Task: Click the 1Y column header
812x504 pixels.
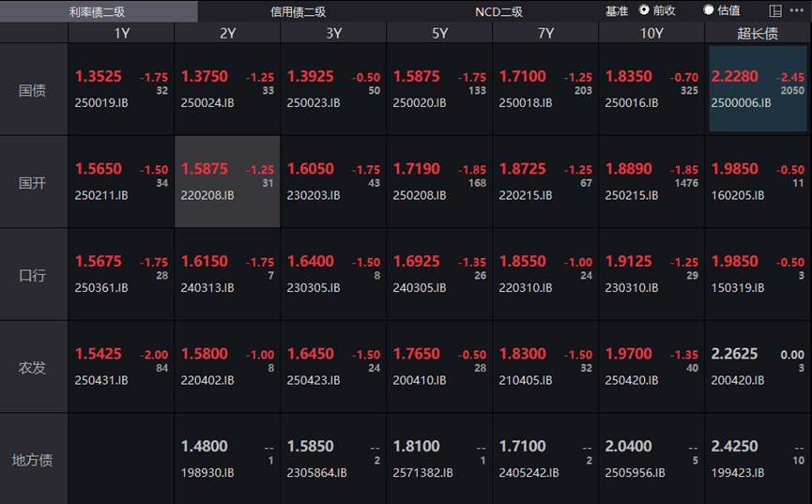Action: (121, 33)
